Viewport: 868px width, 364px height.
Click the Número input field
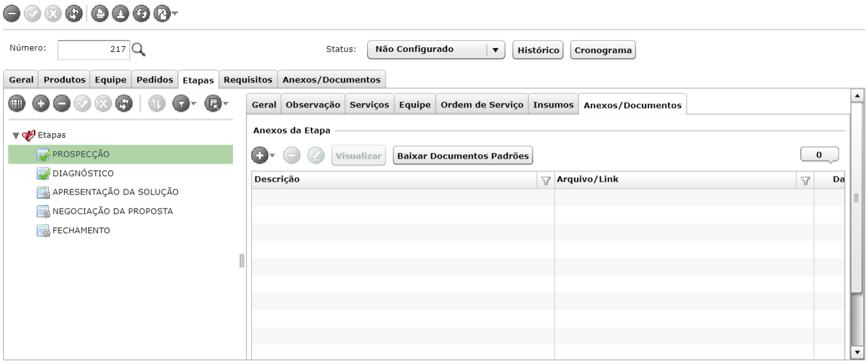(94, 49)
